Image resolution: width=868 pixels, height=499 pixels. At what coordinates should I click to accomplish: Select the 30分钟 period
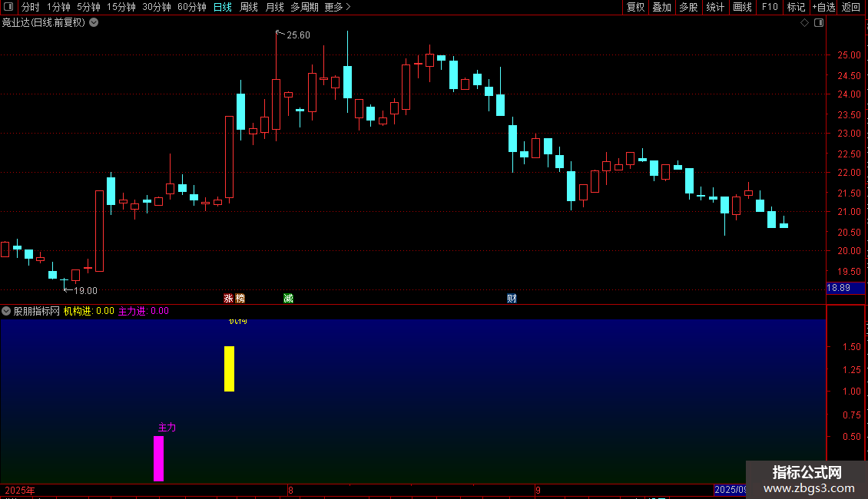tap(157, 7)
